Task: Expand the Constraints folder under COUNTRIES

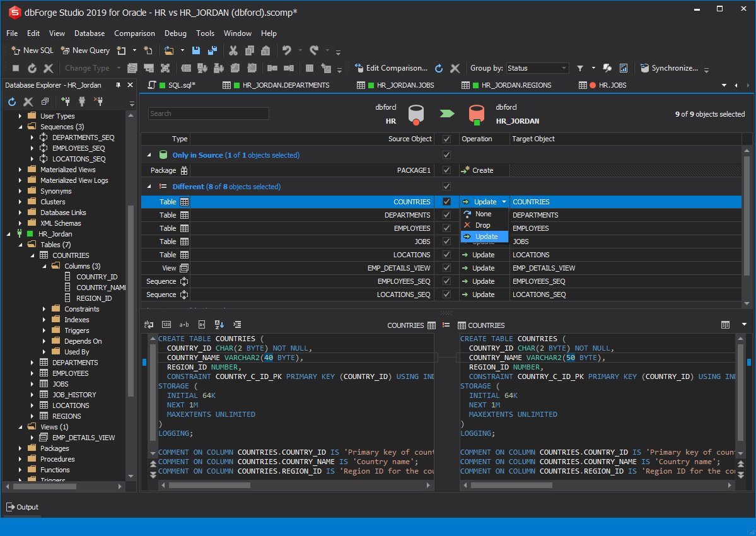Action: click(x=44, y=309)
